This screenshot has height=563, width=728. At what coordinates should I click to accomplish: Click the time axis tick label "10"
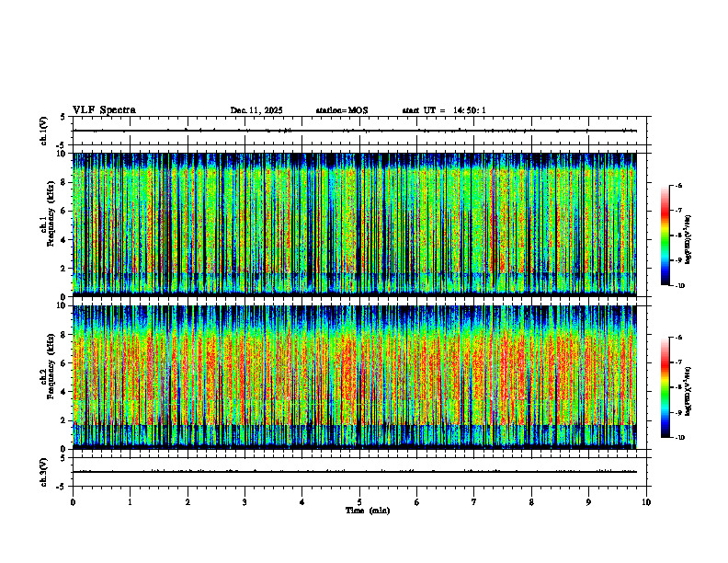point(646,502)
